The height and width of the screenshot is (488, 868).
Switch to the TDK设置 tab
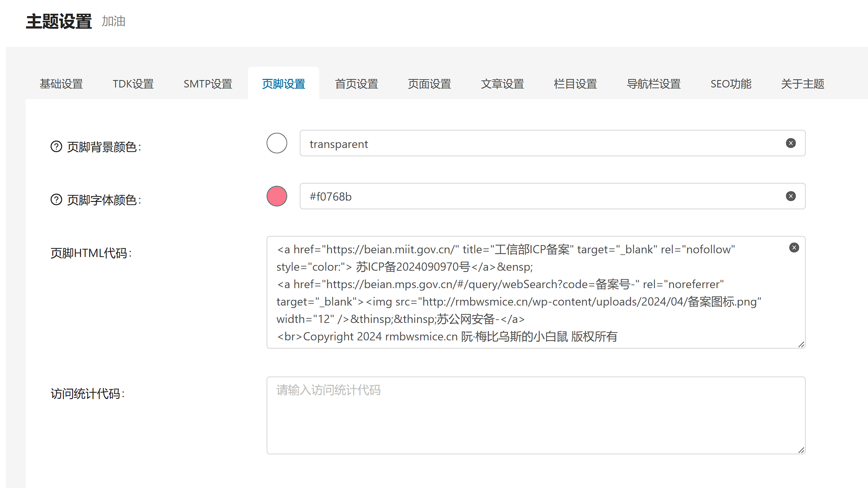click(133, 84)
